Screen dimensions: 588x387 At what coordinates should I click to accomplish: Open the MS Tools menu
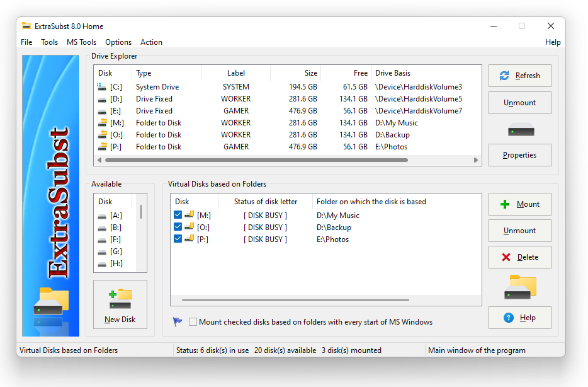[82, 42]
